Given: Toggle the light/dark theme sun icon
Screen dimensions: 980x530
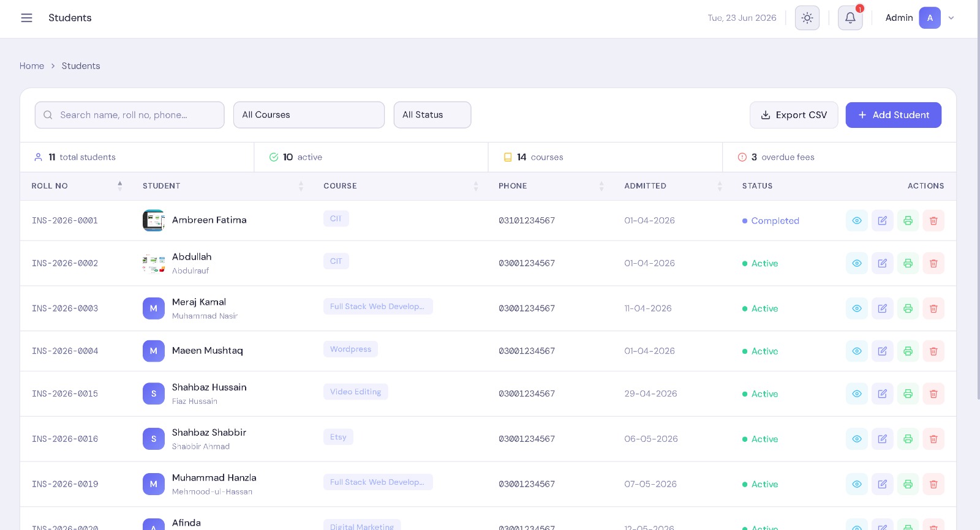Looking at the screenshot, I should click(x=807, y=18).
